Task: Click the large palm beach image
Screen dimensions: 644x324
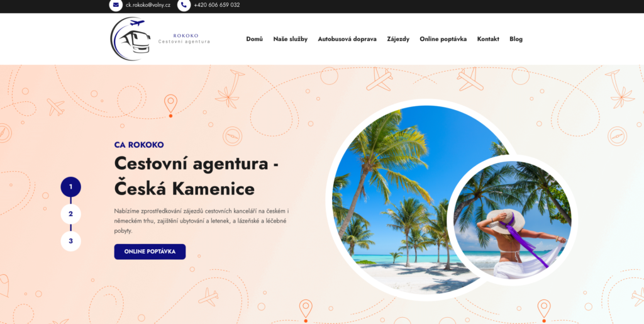Action: (x=411, y=200)
